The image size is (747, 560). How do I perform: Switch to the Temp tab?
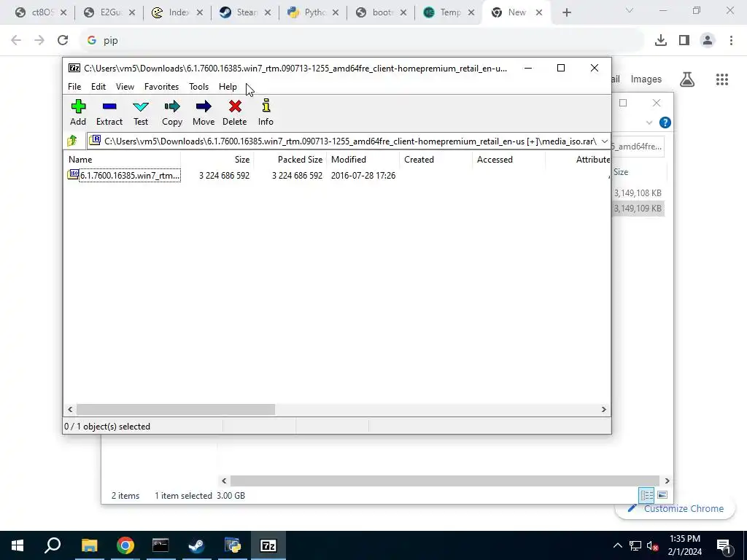pyautogui.click(x=449, y=12)
